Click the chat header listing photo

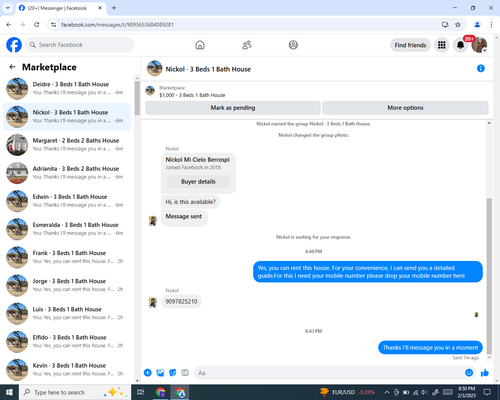click(x=155, y=68)
